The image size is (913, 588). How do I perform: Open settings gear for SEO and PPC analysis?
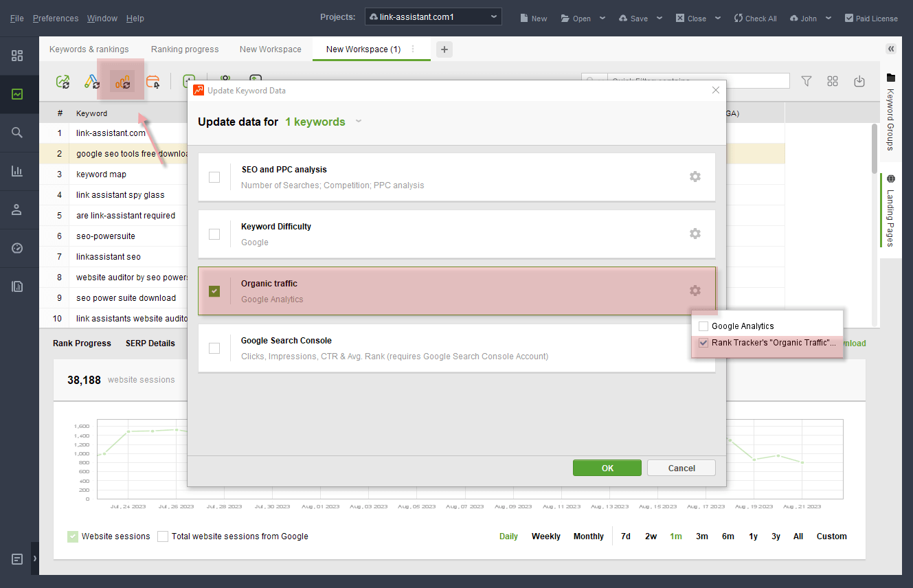click(695, 177)
